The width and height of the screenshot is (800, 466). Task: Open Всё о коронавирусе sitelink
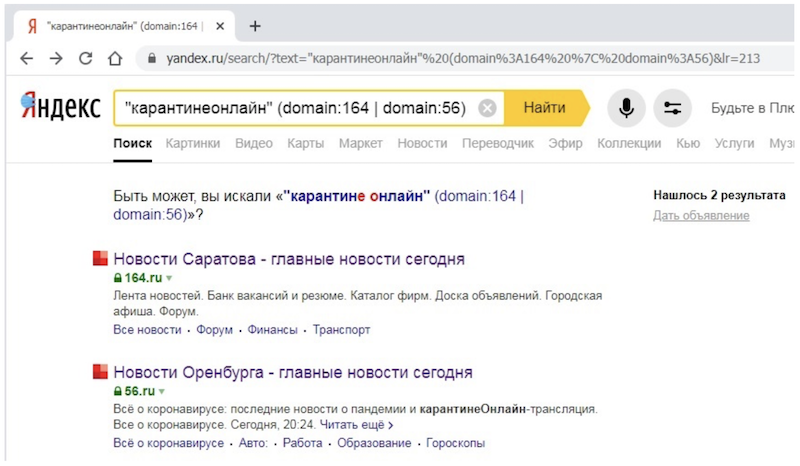pyautogui.click(x=168, y=443)
